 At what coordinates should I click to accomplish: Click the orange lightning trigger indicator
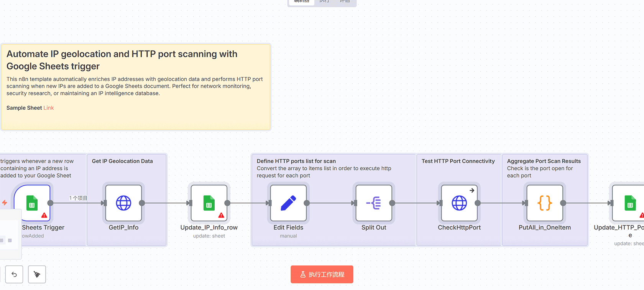click(5, 203)
